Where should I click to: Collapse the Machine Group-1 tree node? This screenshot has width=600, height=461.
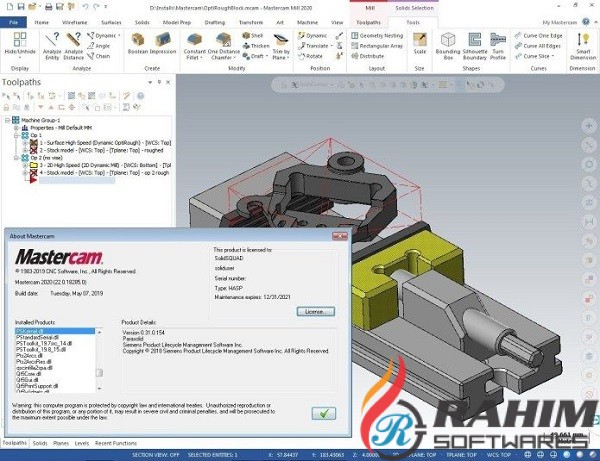click(x=7, y=121)
